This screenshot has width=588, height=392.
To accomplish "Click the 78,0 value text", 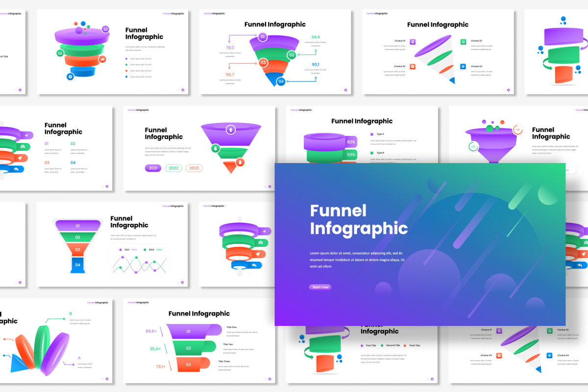I will click(230, 48).
